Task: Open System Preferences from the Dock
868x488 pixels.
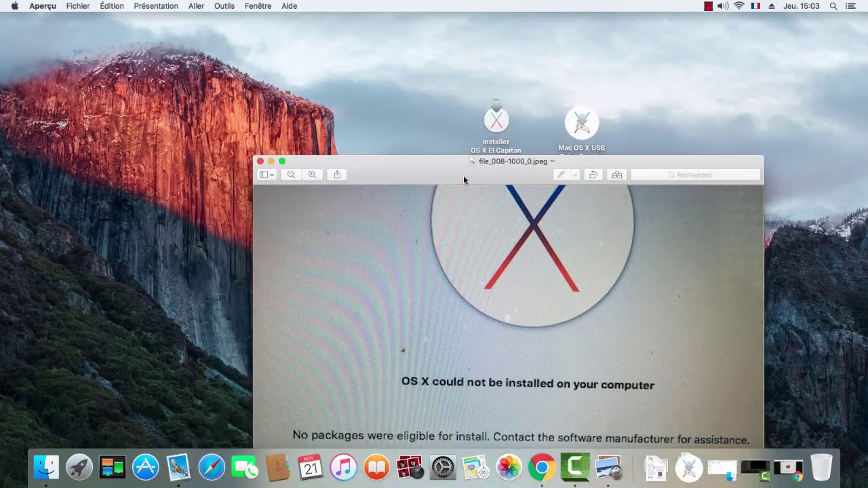Action: tap(443, 467)
